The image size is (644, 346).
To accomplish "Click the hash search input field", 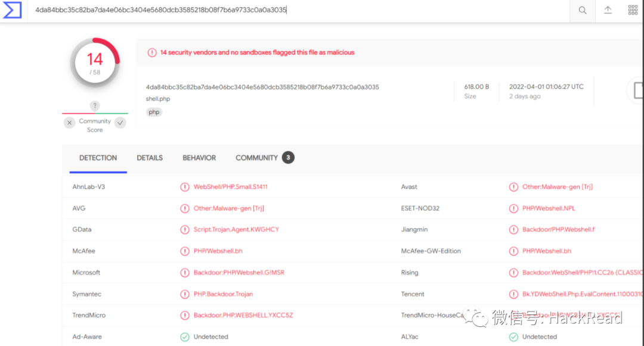I will click(x=298, y=10).
